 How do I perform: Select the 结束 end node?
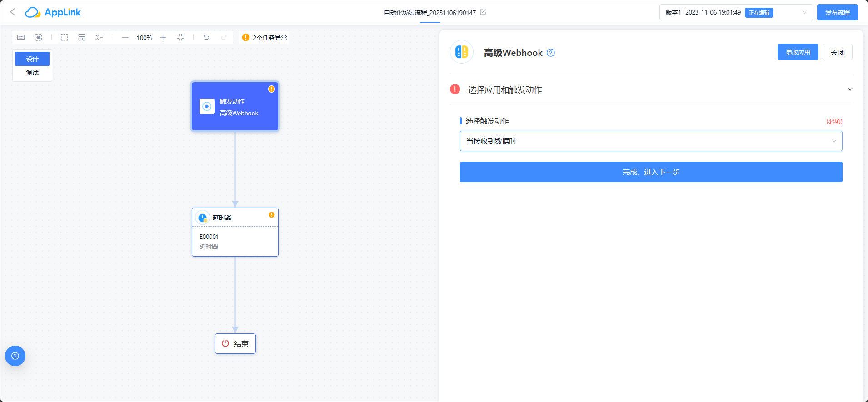pos(235,344)
